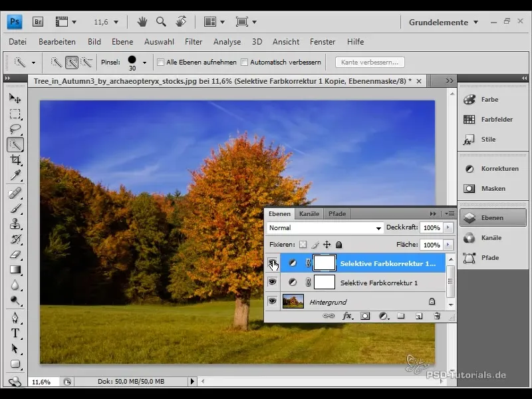This screenshot has height=399, width=532.
Task: Delete layer with trash icon
Action: [x=437, y=316]
